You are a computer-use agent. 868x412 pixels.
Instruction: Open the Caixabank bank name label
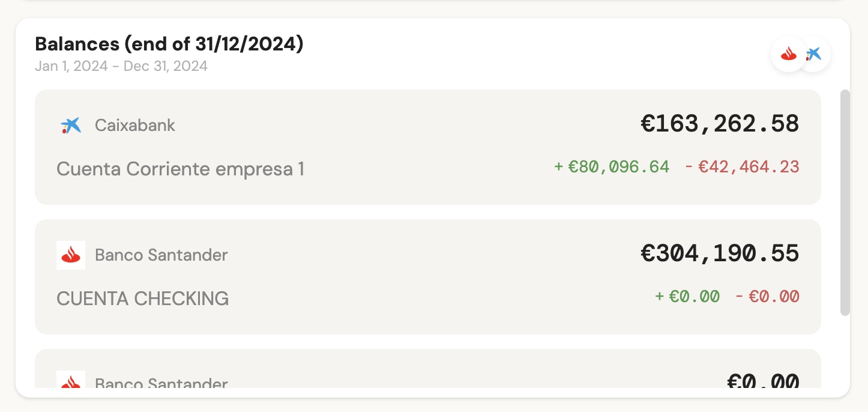pyautogui.click(x=135, y=126)
